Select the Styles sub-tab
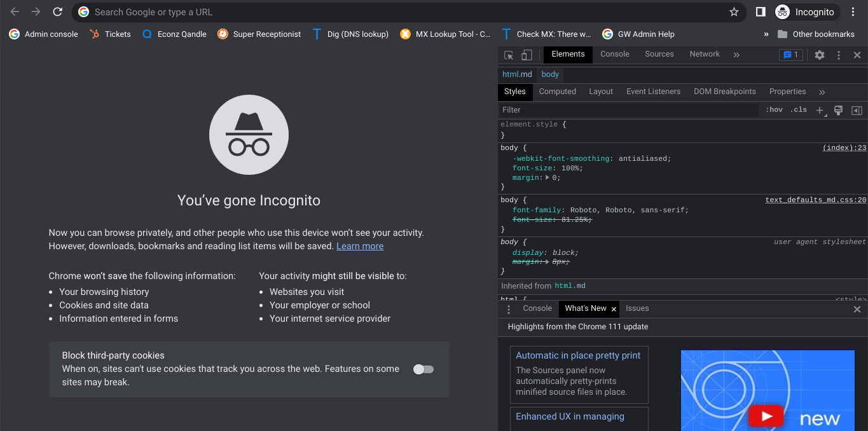 tap(514, 92)
